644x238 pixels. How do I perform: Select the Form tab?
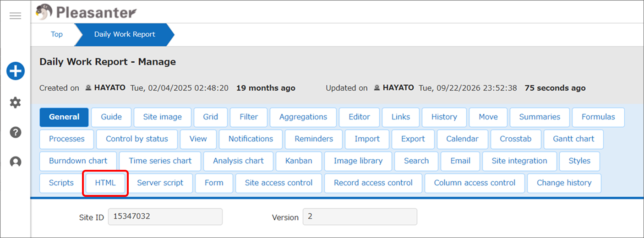pos(214,183)
